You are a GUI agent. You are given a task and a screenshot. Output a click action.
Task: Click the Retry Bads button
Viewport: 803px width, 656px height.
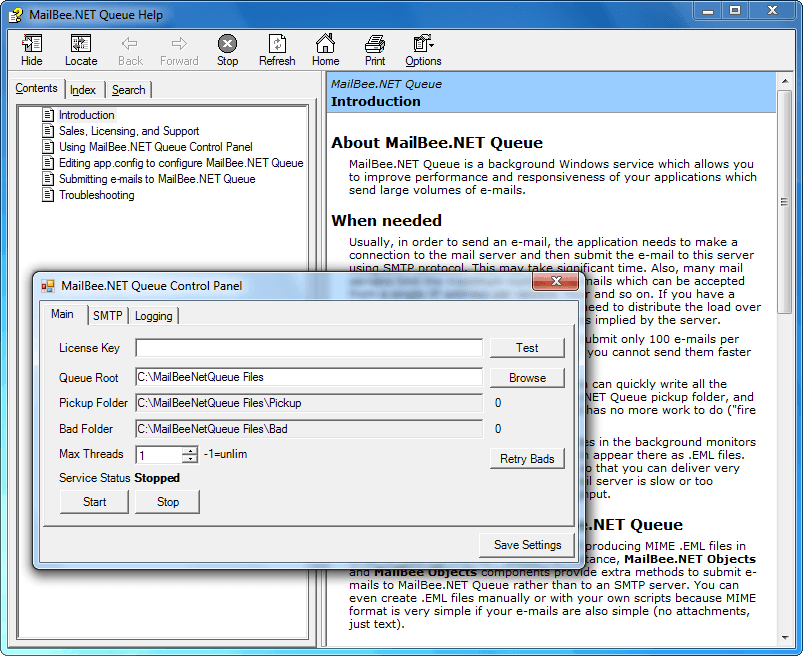point(527,458)
